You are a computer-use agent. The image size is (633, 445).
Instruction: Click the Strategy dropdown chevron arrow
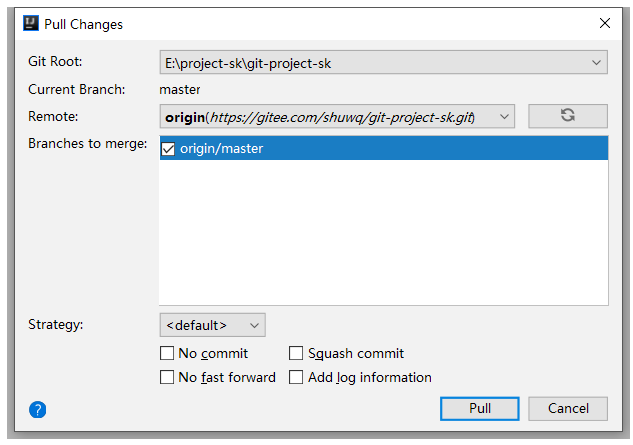tap(254, 325)
